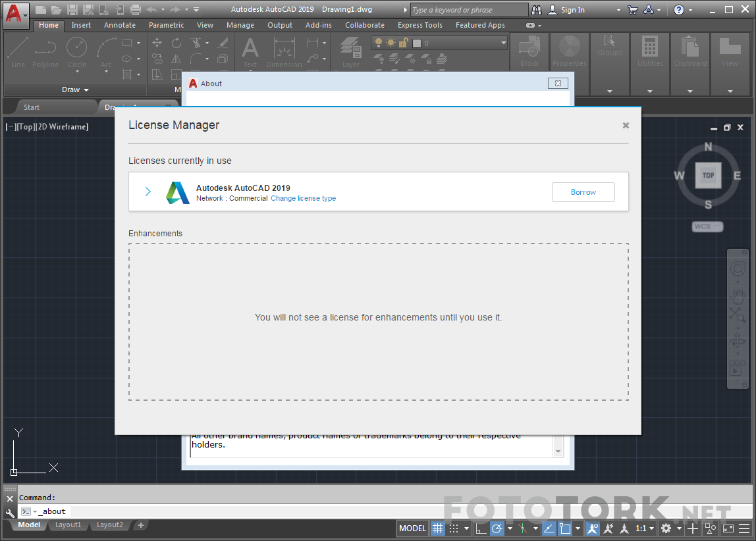Open the Polar Tracking angle dropdown arrow

click(510, 528)
